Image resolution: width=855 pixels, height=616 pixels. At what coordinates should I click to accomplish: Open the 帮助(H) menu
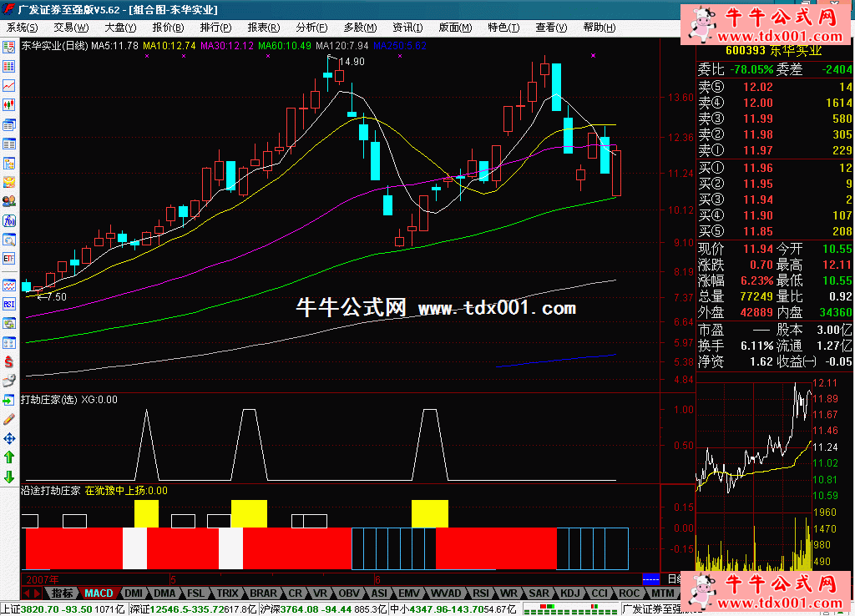pos(599,28)
